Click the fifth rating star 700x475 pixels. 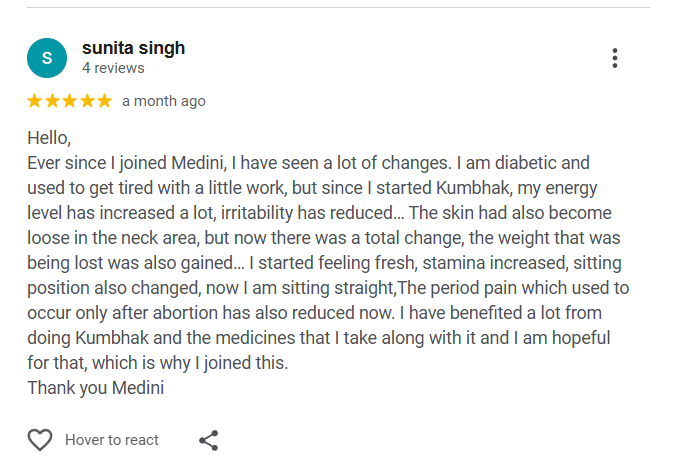pyautogui.click(x=103, y=101)
